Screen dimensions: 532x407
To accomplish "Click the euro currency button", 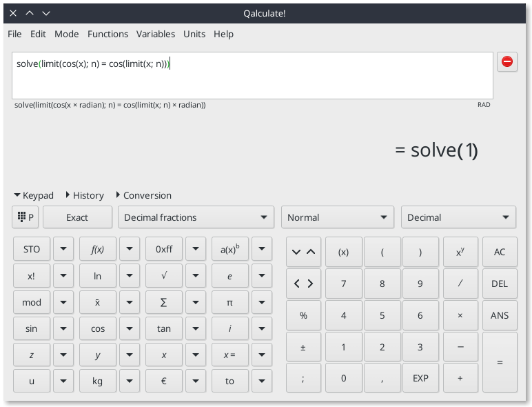I will (164, 381).
